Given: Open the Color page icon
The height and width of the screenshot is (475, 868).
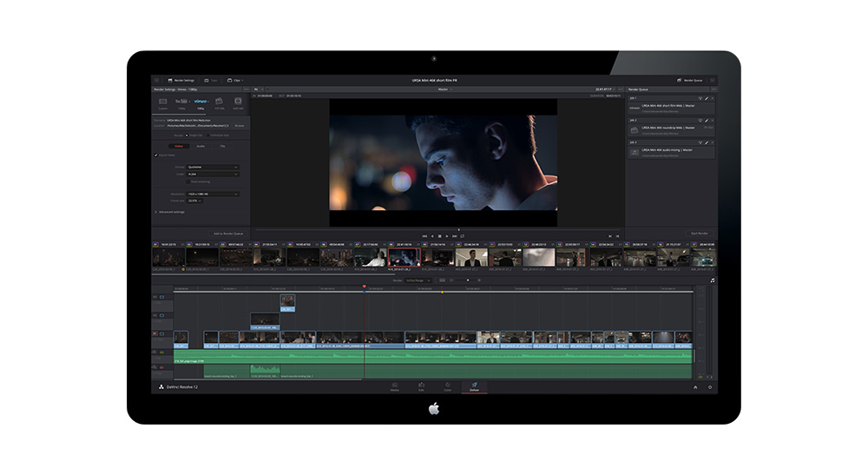Looking at the screenshot, I should coord(448,385).
